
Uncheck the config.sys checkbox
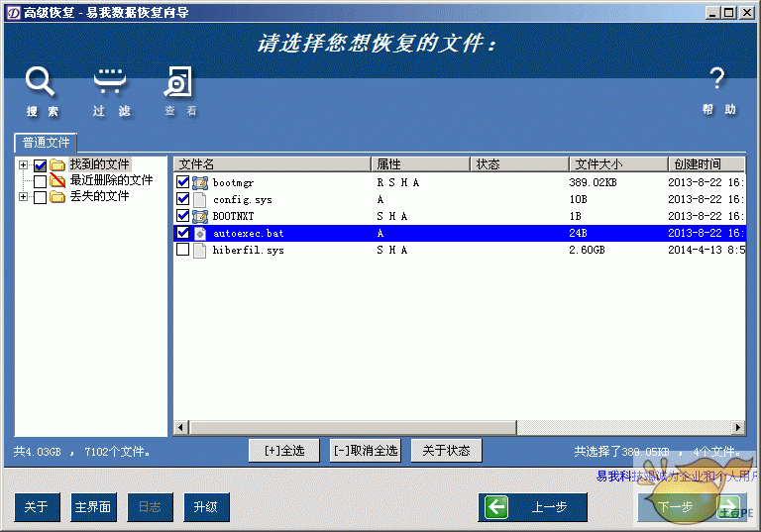coord(183,198)
